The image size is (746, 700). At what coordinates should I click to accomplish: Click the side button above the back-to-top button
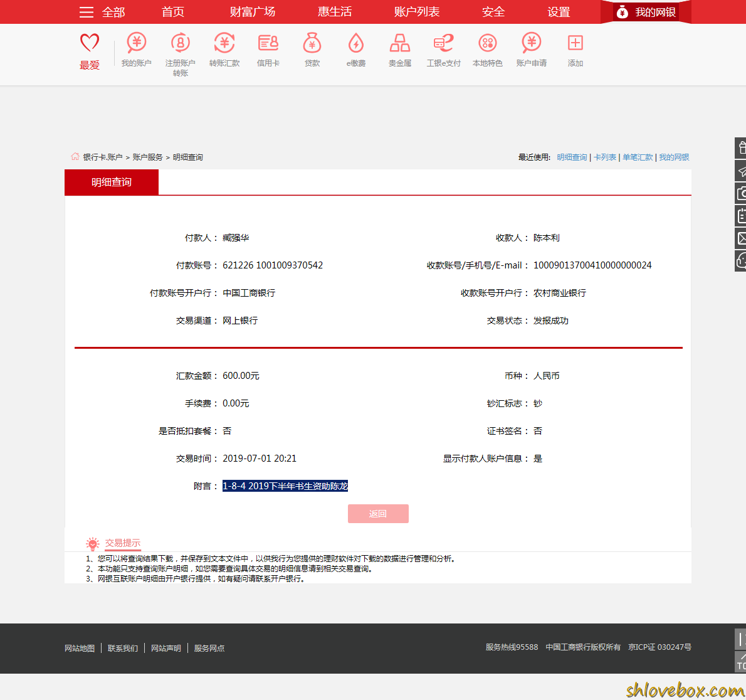click(x=741, y=640)
